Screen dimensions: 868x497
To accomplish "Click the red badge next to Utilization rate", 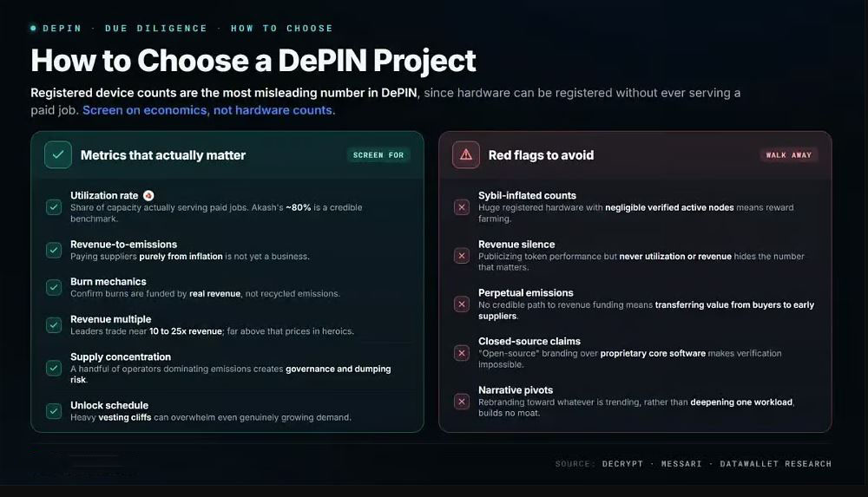I will coord(148,195).
